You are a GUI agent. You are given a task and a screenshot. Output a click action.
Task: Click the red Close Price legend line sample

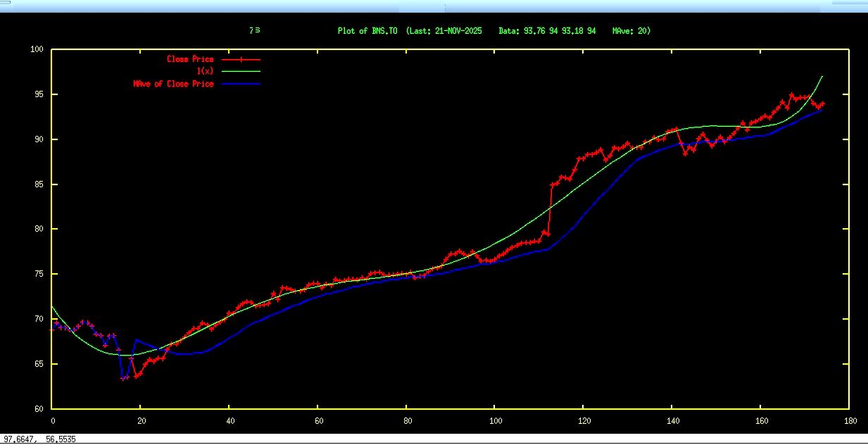click(x=240, y=60)
